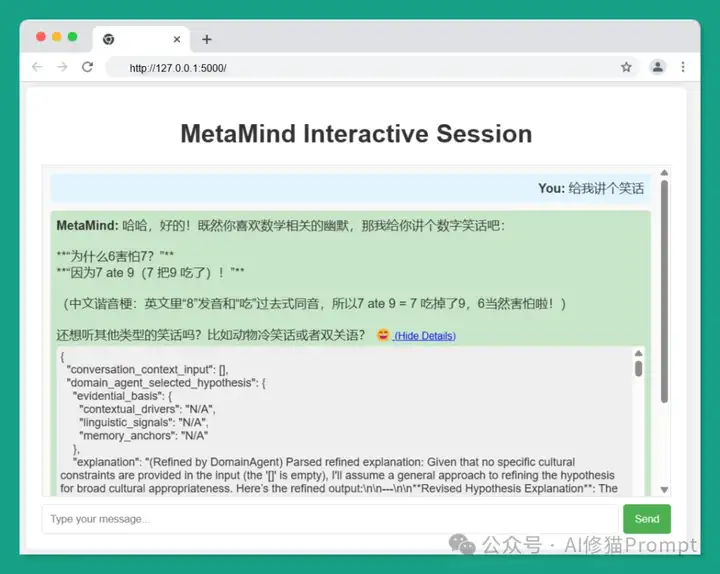Click the chat panel scrollbar thumb
This screenshot has width=720, height=574.
click(x=664, y=292)
